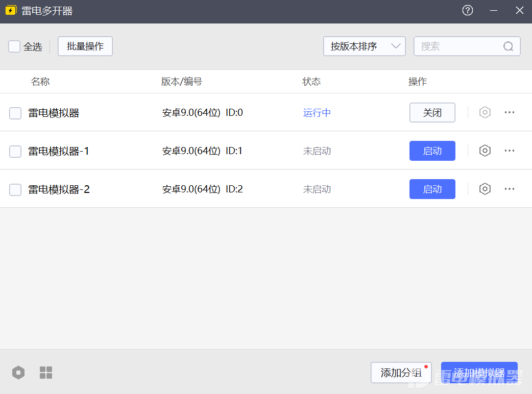
Task: Open settings for 雷电模拟器-2
Action: point(485,189)
